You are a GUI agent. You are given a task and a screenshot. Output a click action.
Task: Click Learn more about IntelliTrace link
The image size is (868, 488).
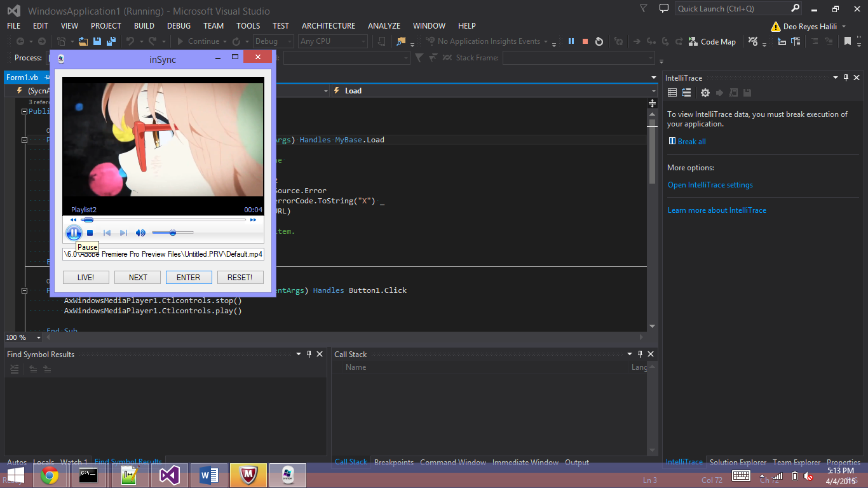[717, 210]
